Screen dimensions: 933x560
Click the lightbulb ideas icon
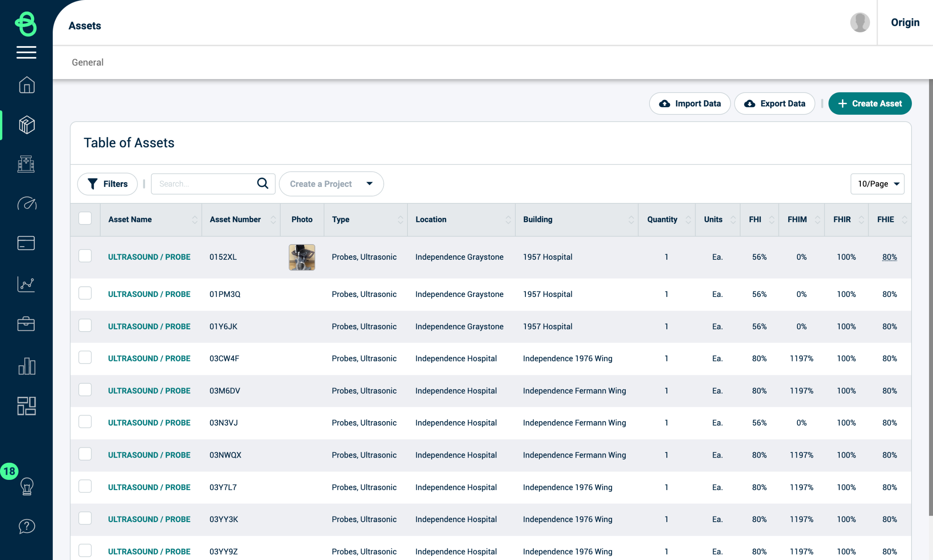pos(26,486)
